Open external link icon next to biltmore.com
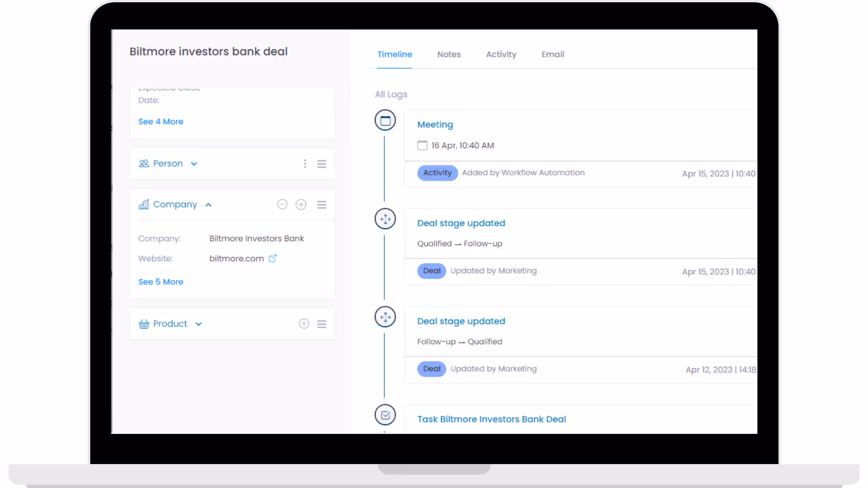868x488 pixels. [x=273, y=258]
